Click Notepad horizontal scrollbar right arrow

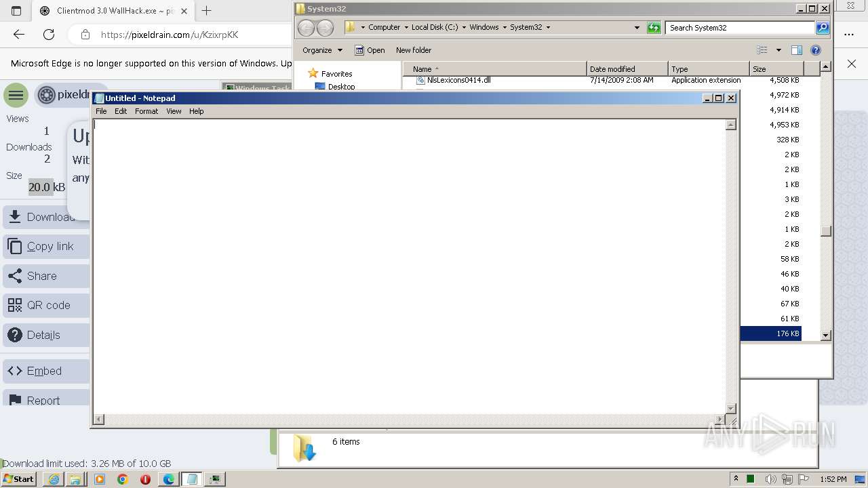[719, 420]
